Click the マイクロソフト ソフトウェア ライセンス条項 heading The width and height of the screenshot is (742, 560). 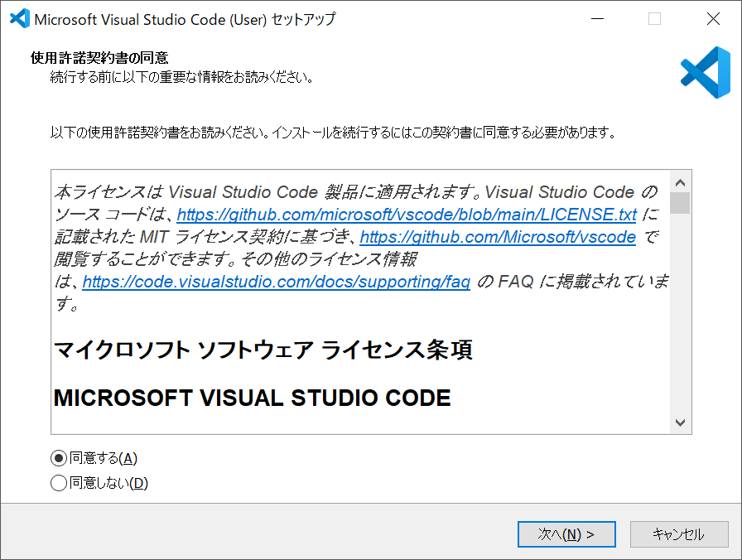[x=264, y=350]
